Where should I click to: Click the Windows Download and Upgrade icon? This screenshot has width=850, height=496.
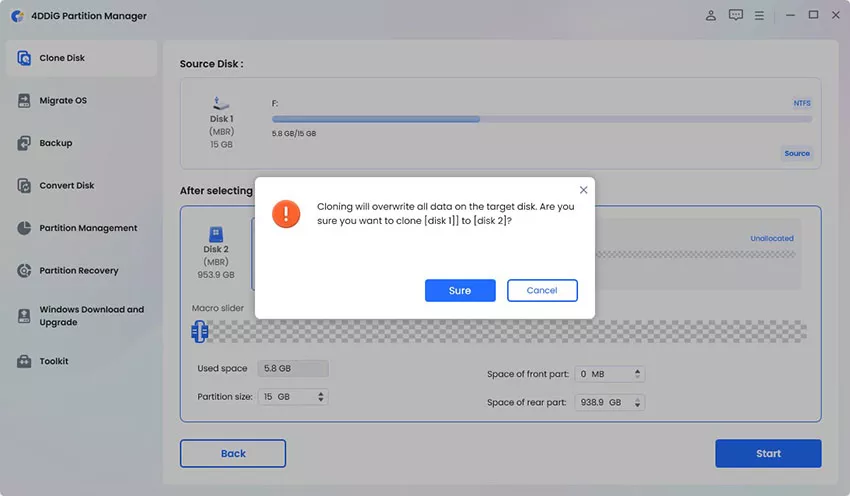coord(24,316)
